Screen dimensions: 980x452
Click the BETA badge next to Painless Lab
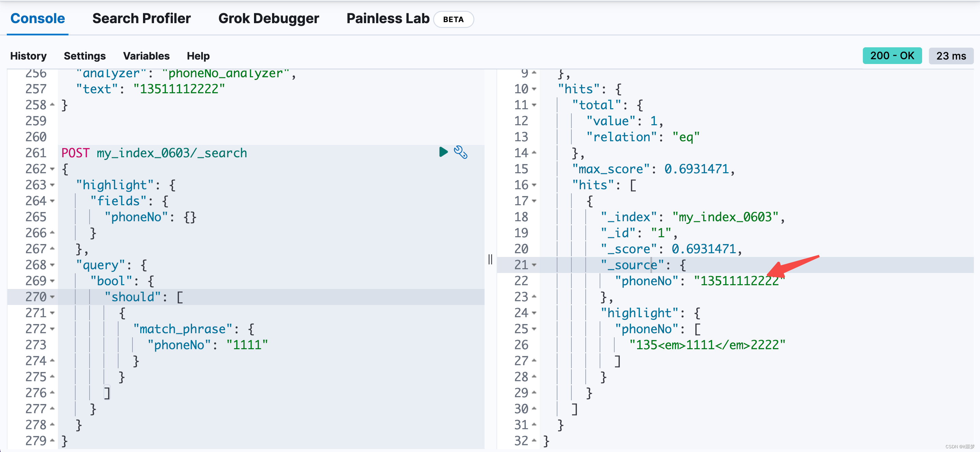(453, 19)
